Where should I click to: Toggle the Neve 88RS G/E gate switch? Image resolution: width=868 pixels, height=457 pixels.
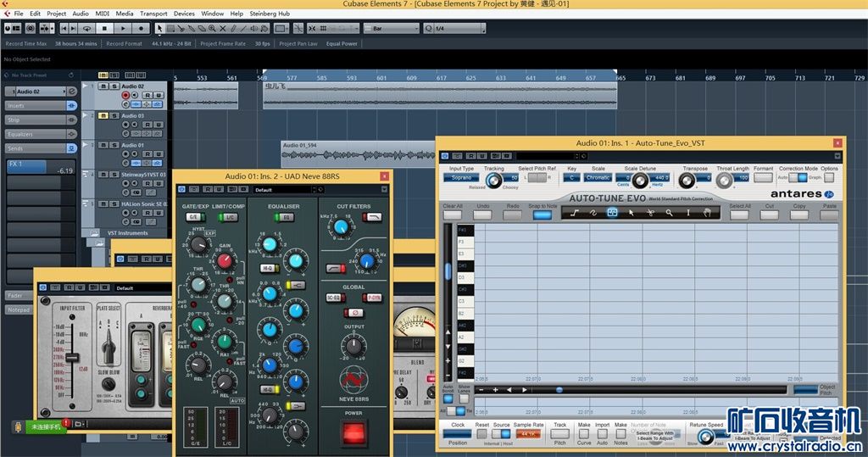coord(195,217)
